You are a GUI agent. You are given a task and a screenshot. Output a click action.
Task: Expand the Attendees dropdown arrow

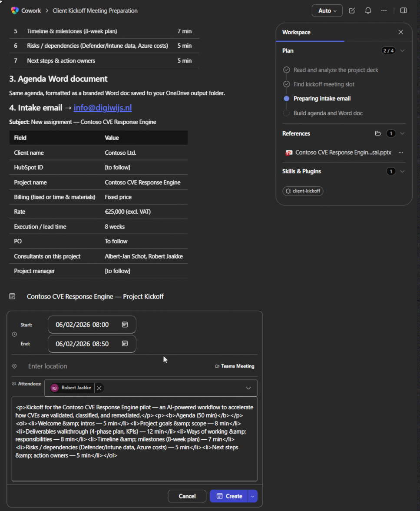[248, 388]
